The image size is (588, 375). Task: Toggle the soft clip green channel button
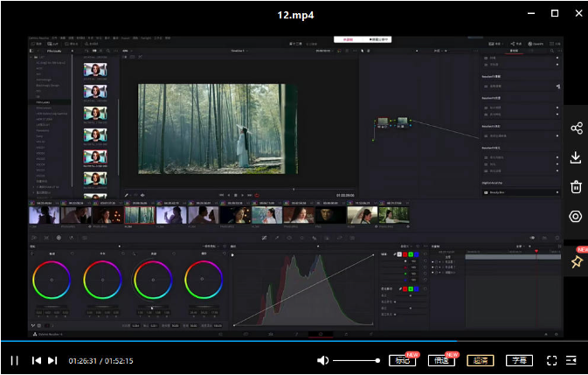click(411, 288)
